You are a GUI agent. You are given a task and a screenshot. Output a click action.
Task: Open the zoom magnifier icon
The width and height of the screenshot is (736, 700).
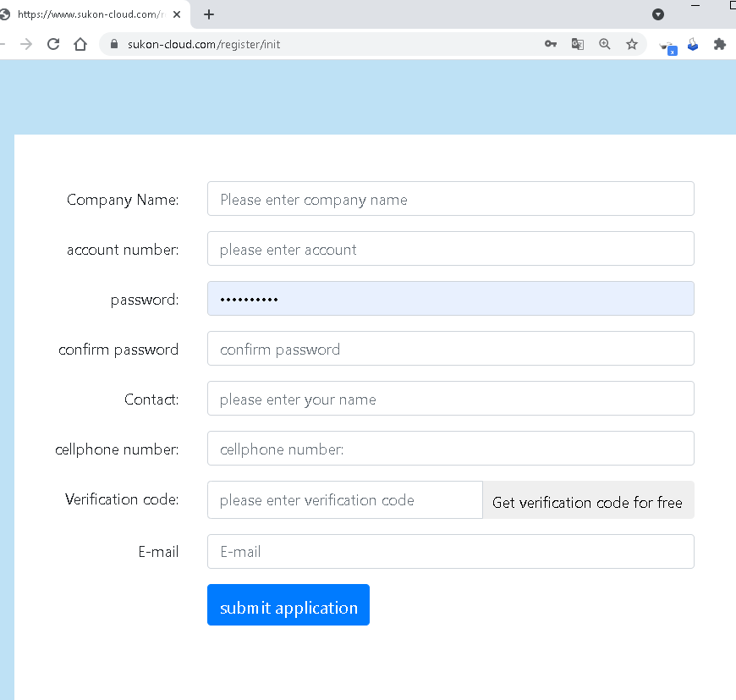tap(605, 44)
